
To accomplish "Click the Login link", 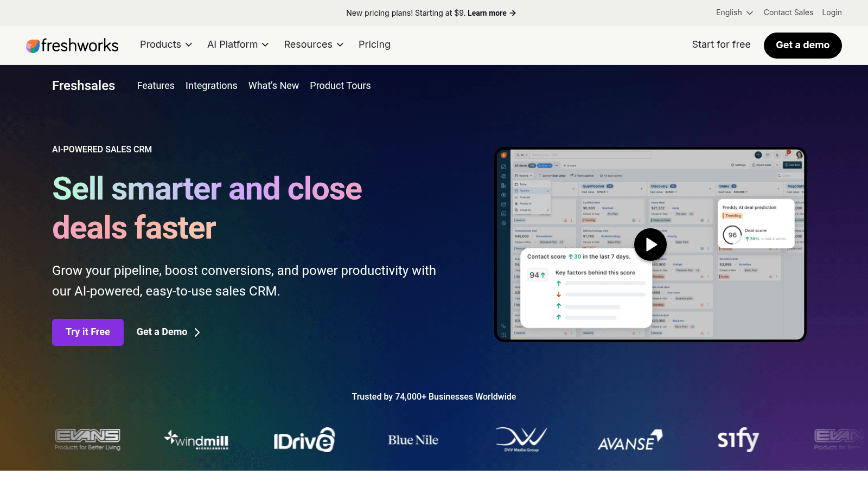I will [832, 12].
